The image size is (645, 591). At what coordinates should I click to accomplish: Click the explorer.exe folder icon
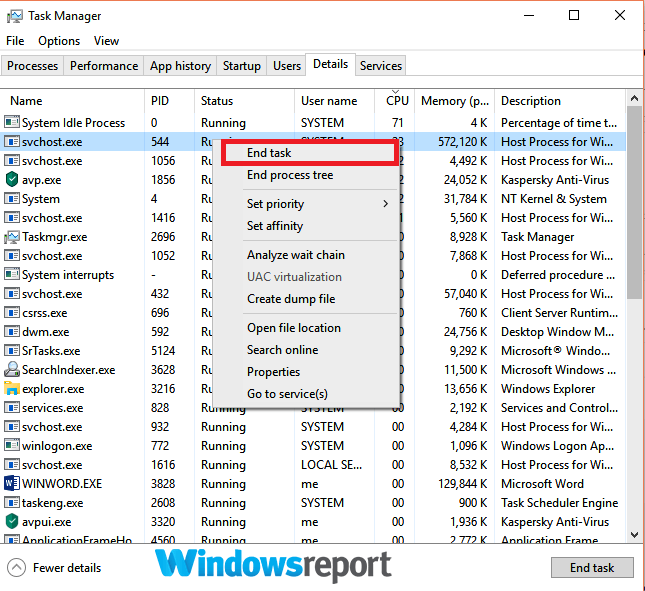12,388
